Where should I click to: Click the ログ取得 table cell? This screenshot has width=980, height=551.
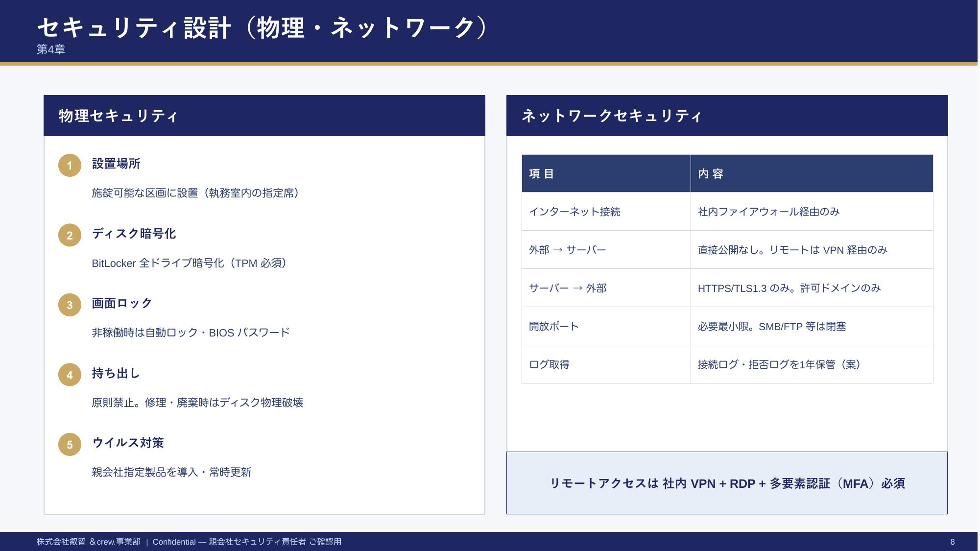click(606, 364)
